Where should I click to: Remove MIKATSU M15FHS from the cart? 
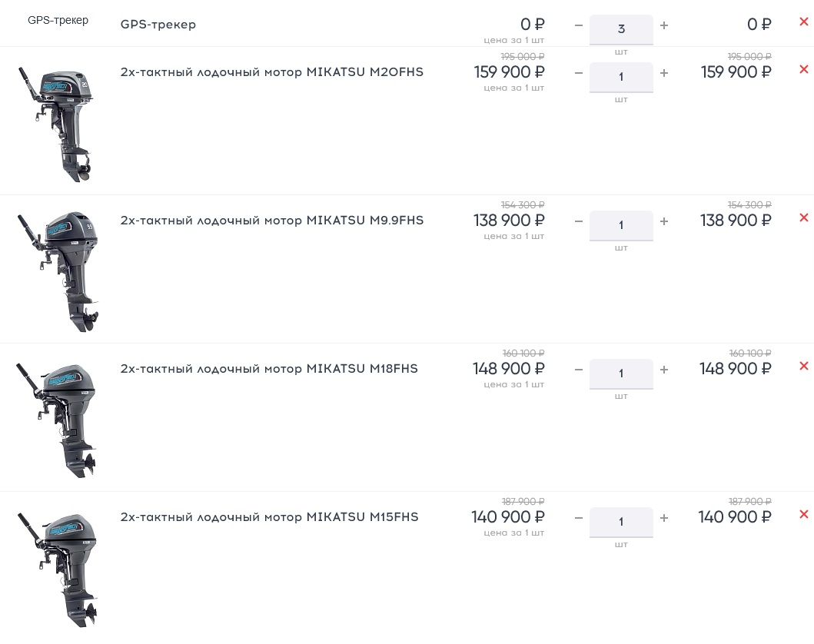[x=804, y=515]
